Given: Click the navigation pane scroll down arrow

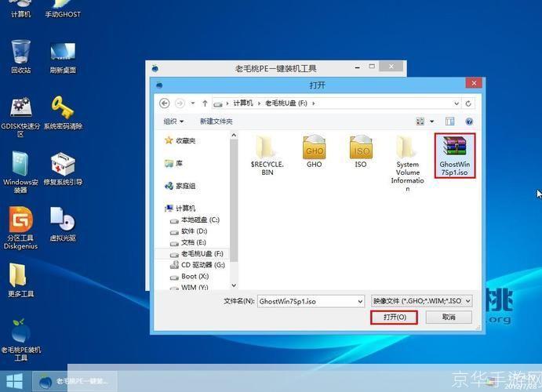Looking at the screenshot, I should click(234, 285).
